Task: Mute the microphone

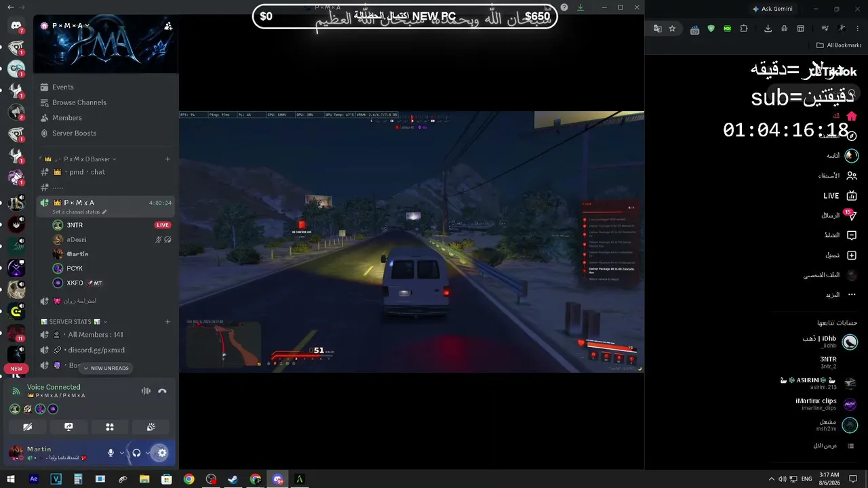Action: [111, 453]
